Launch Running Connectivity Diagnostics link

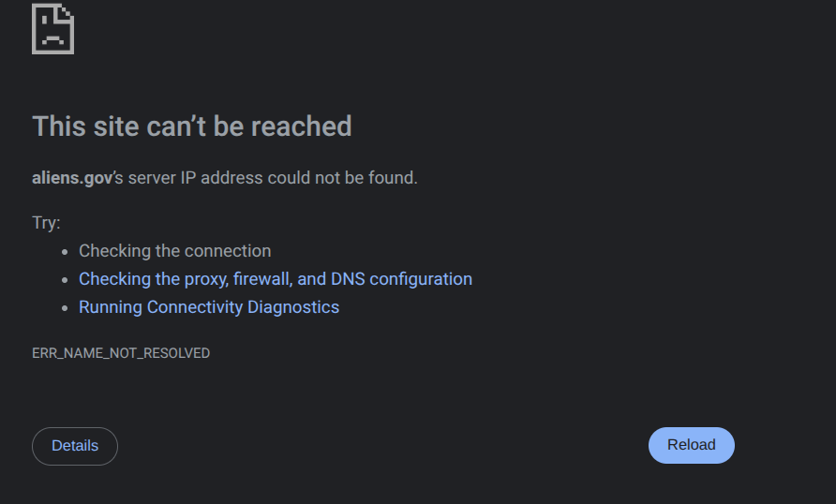[x=209, y=307]
